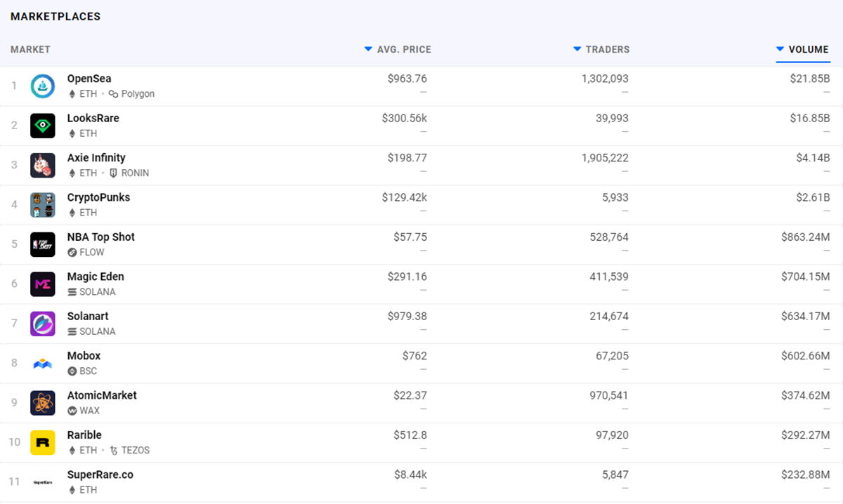
Task: Click the Marketplaces section heading
Action: click(x=55, y=16)
